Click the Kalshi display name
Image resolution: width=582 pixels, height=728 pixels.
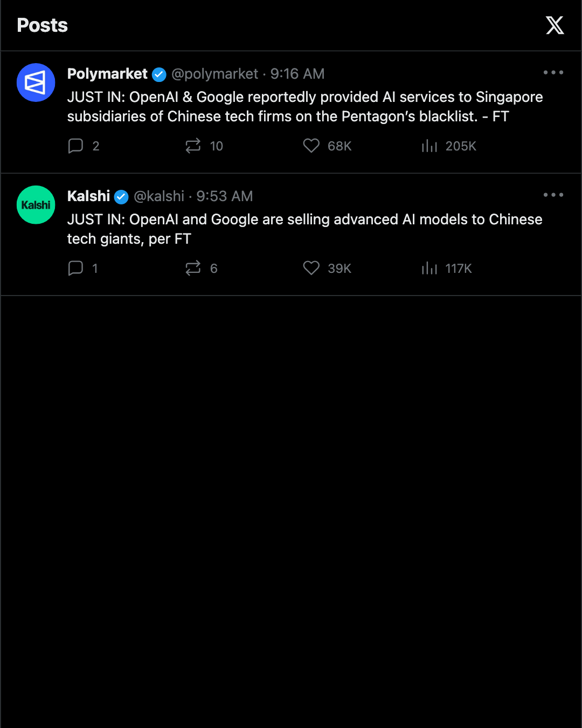(x=88, y=196)
